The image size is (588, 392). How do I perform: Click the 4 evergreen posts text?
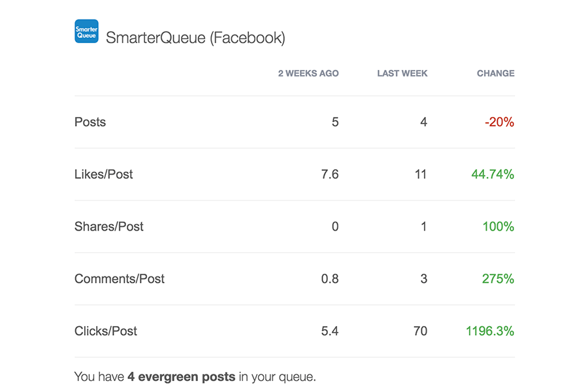coord(182,376)
